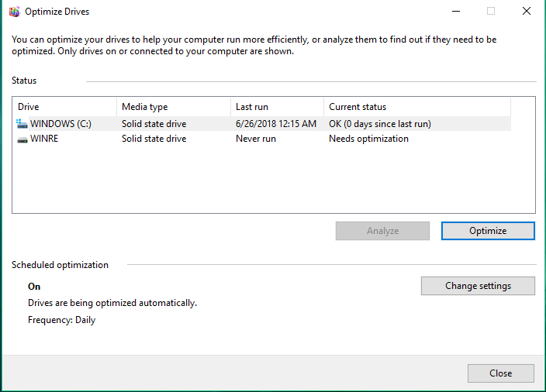The height and width of the screenshot is (392, 546).
Task: Click empty area of the drive list
Action: pos(273,179)
